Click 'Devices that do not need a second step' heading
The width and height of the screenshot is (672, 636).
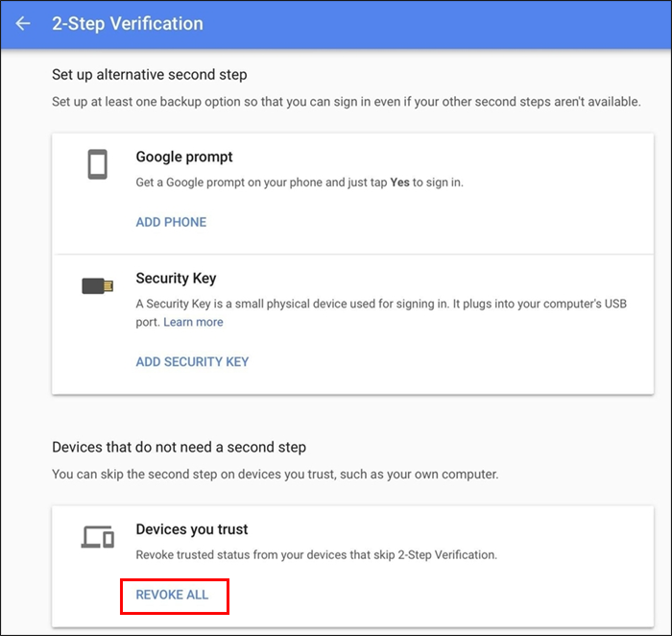pos(179,447)
